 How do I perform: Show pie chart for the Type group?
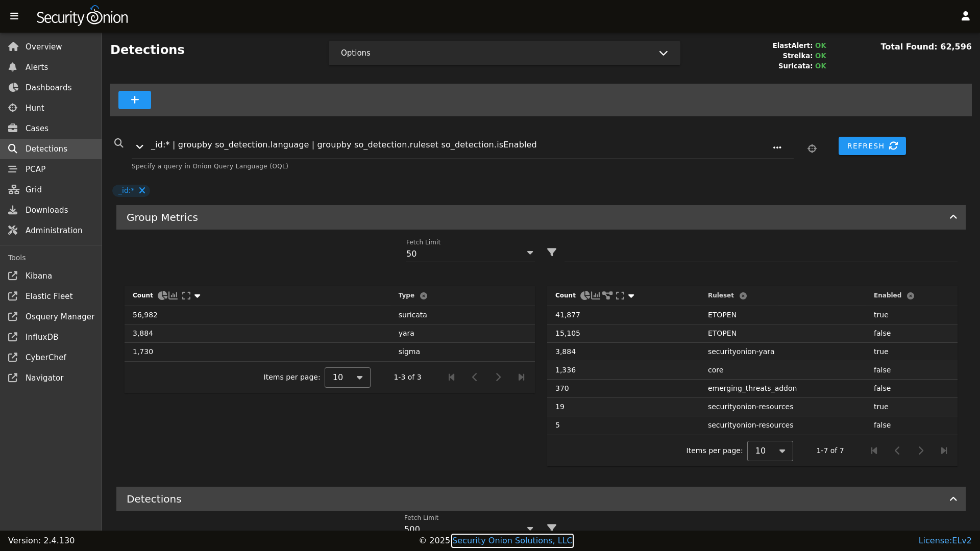click(162, 295)
